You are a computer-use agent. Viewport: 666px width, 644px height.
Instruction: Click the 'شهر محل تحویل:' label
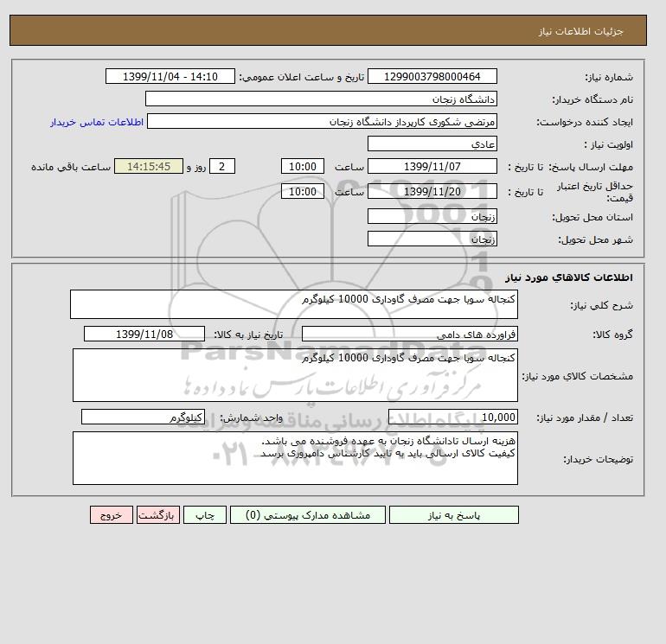coord(595,239)
